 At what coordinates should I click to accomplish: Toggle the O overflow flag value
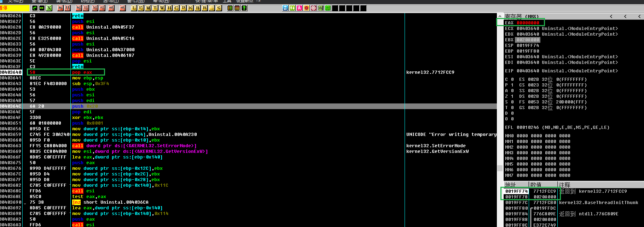pos(512,119)
